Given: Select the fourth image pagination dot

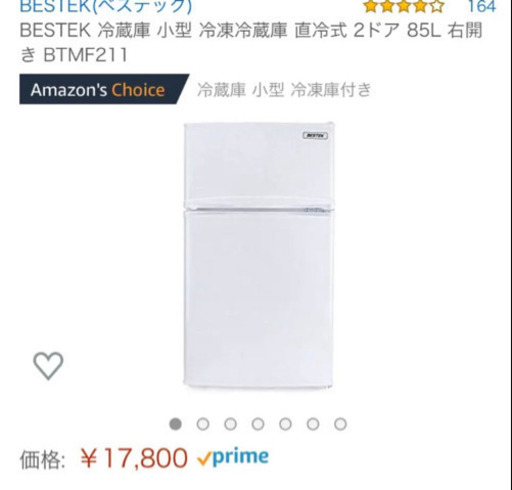Looking at the screenshot, I should pyautogui.click(x=258, y=424).
